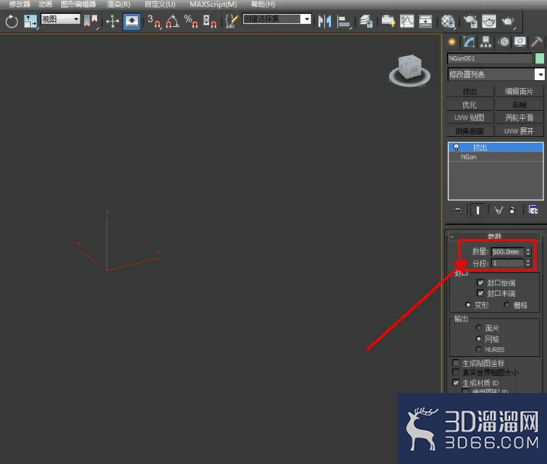Open the 帮助(H) menu
The image size is (547, 464).
click(263, 5)
